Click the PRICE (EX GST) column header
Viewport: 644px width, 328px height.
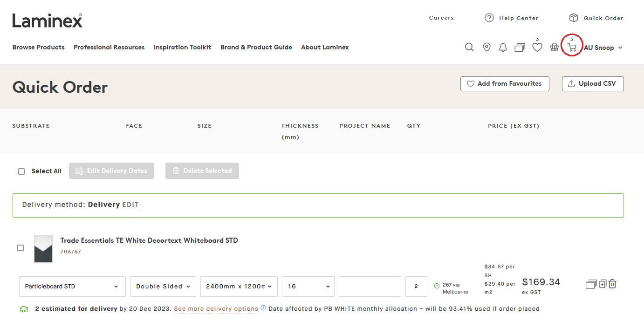coord(514,126)
